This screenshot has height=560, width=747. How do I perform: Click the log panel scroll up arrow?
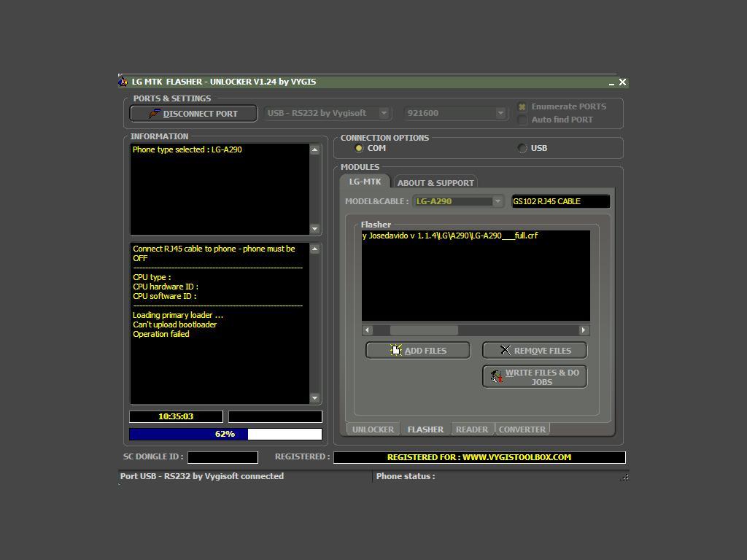click(315, 249)
